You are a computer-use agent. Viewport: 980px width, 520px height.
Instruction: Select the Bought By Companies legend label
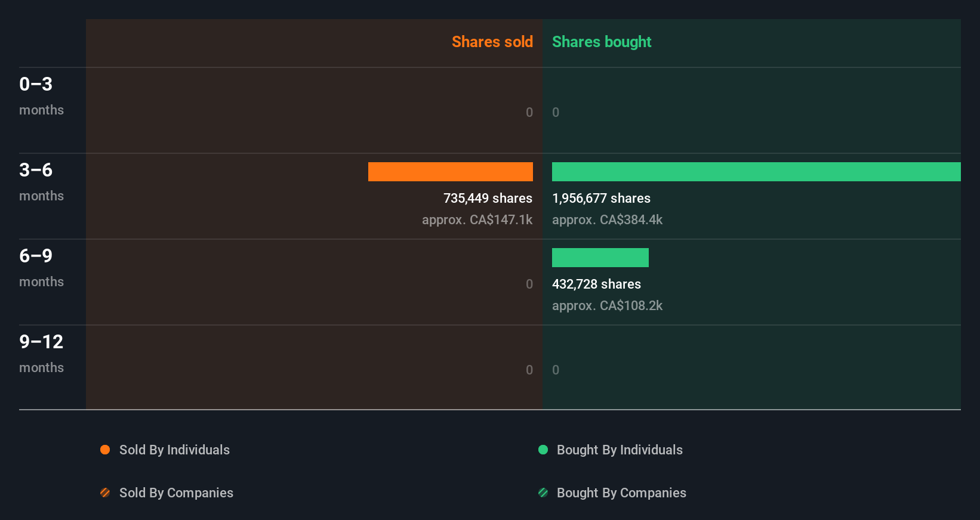(x=621, y=493)
